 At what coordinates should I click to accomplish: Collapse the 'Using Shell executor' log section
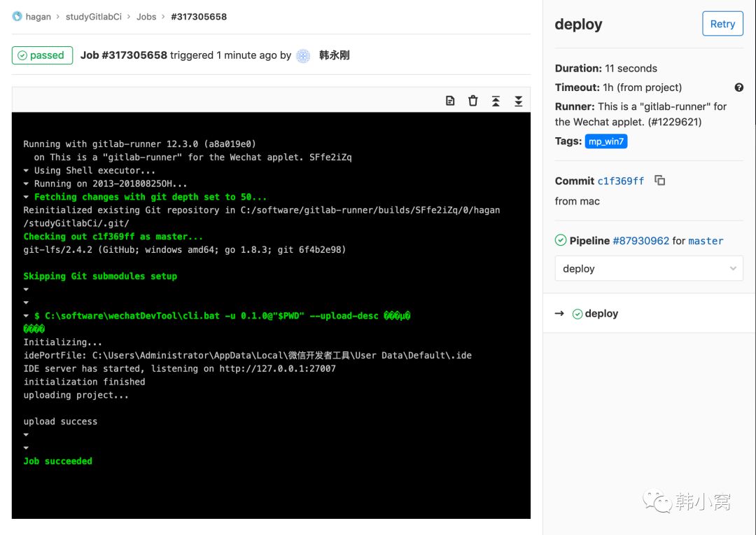[27, 171]
